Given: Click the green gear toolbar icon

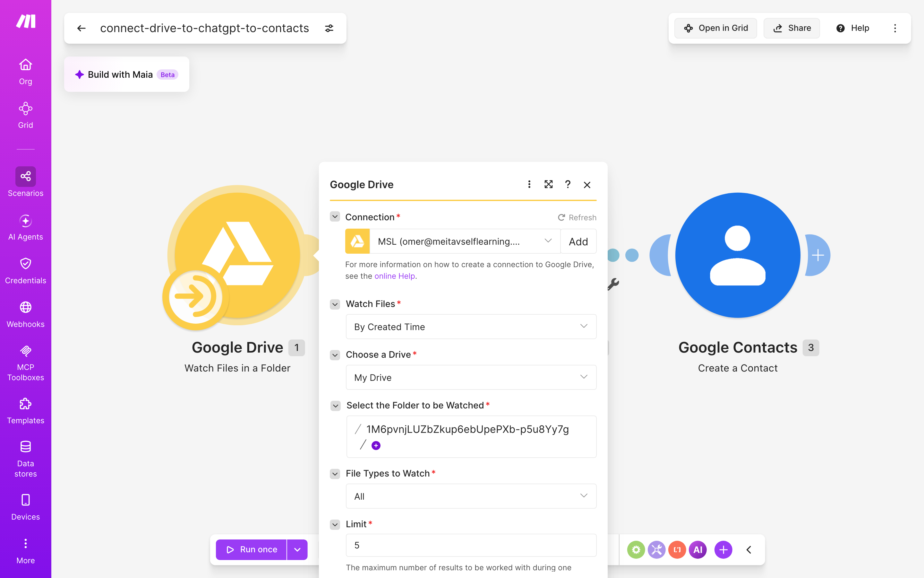Looking at the screenshot, I should [636, 550].
